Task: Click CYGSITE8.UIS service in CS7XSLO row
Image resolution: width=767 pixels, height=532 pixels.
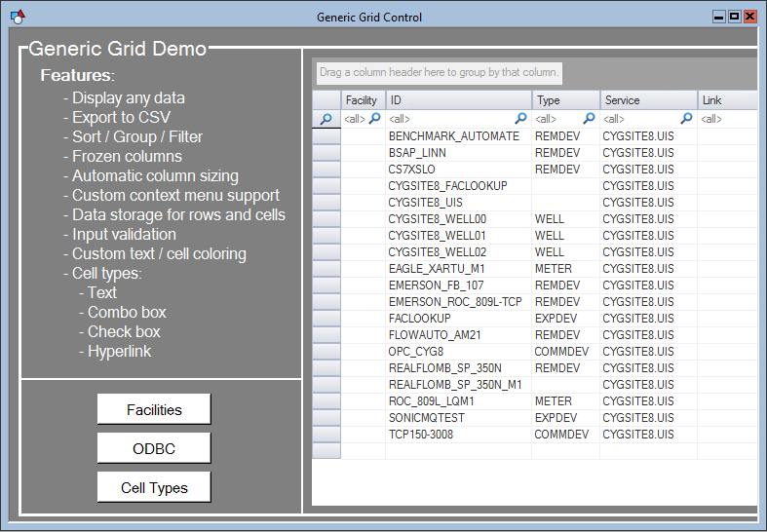Action: coord(649,170)
